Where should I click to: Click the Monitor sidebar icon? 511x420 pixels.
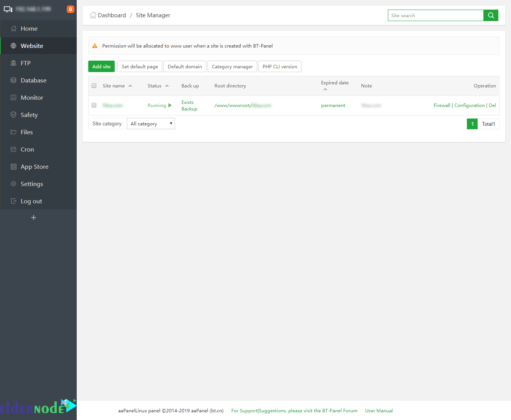point(14,97)
